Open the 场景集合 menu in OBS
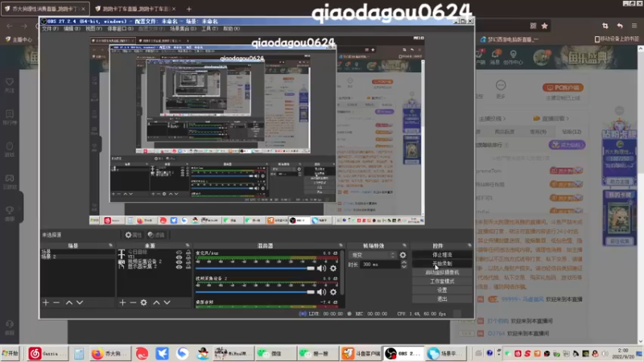This screenshot has height=362, width=644. tap(183, 29)
